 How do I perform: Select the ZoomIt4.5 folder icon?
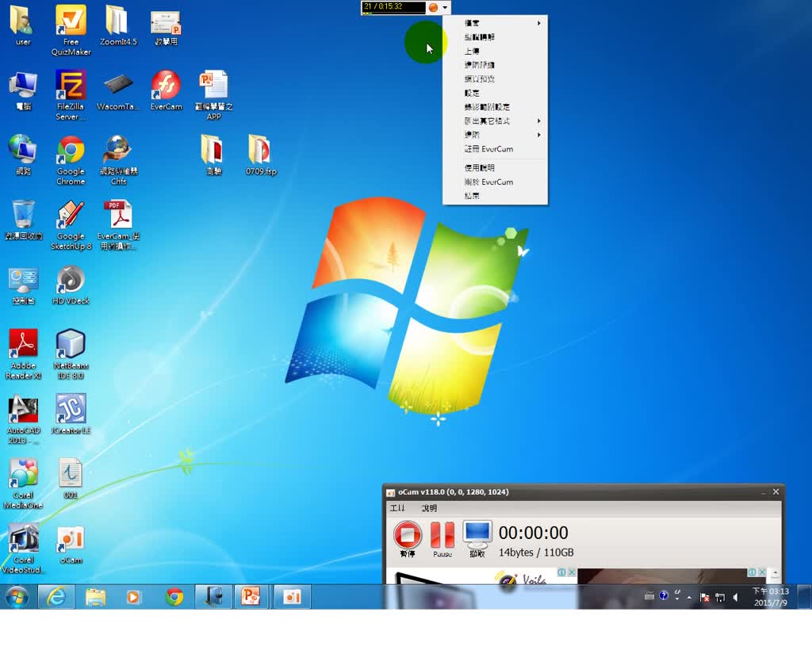(118, 25)
